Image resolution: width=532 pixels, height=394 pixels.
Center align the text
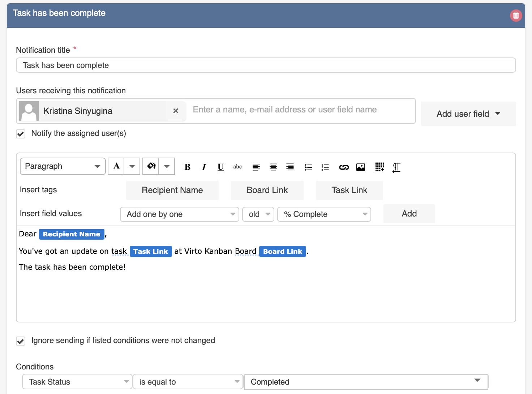tap(273, 167)
